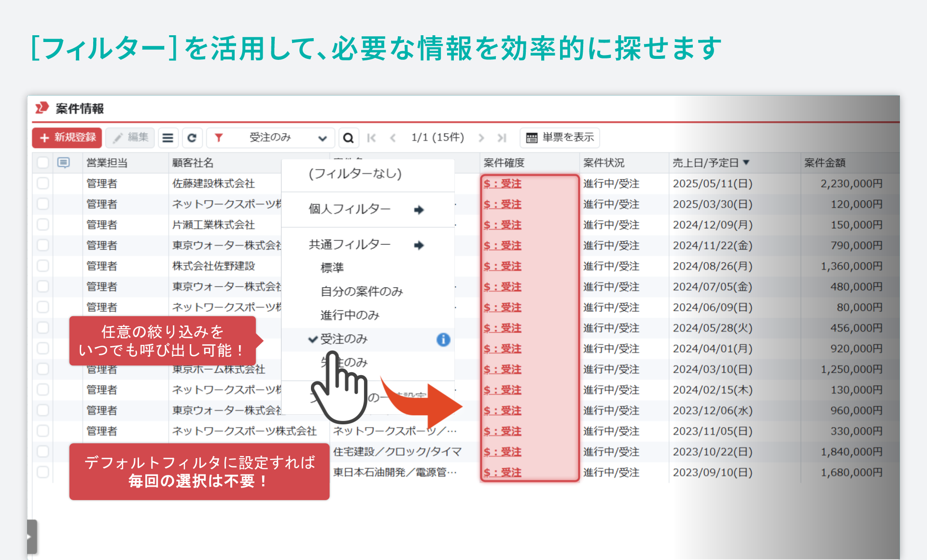Screen dimensions: 927x560
Task: Click the 編集 (edit) pencil icon
Action: 130,138
